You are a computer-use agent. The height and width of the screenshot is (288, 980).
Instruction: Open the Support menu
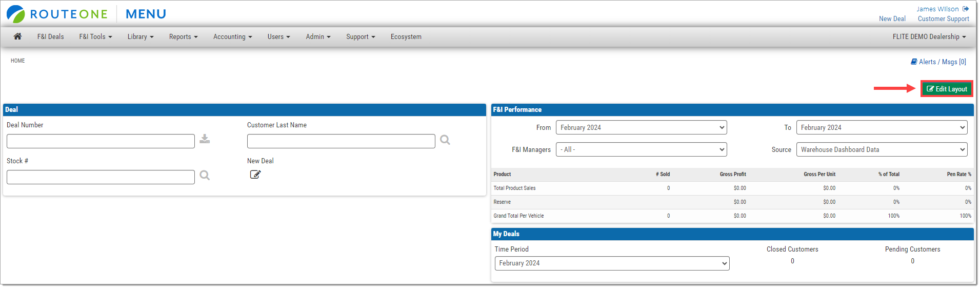coord(361,36)
